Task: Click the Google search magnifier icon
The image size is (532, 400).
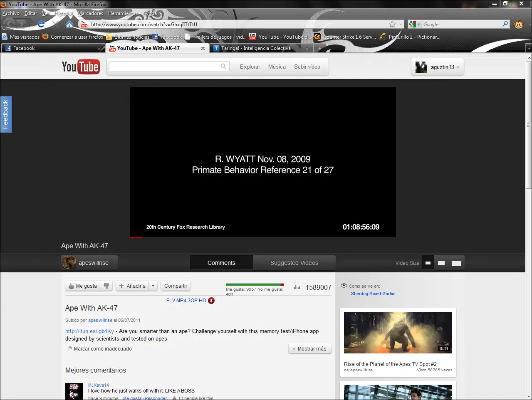Action: point(505,24)
